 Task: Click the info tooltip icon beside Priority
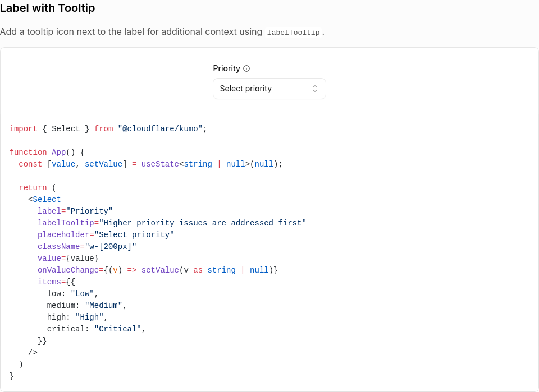[x=246, y=68]
